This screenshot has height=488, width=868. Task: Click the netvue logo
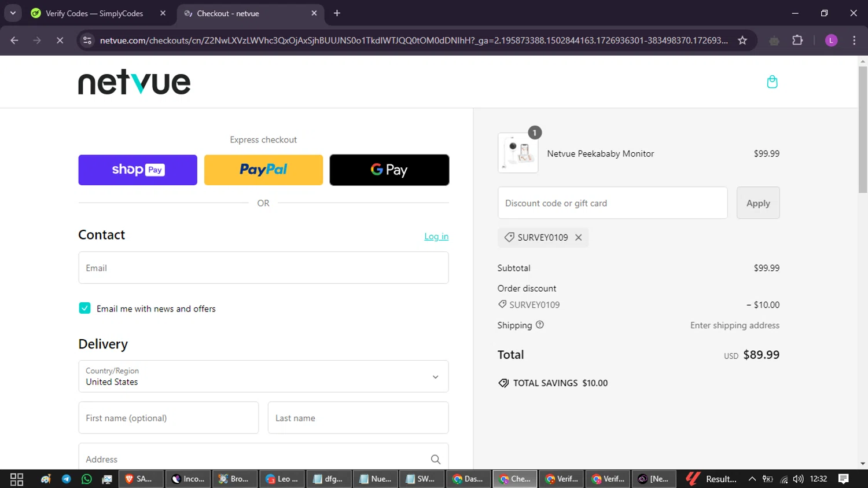[134, 83]
